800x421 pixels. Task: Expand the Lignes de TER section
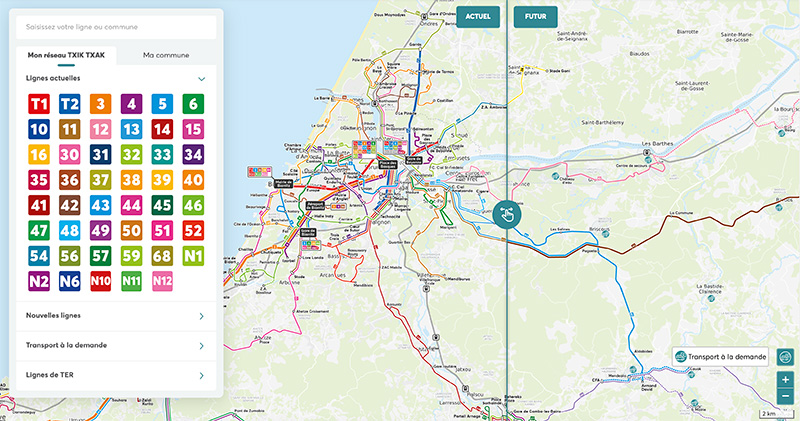[113, 375]
